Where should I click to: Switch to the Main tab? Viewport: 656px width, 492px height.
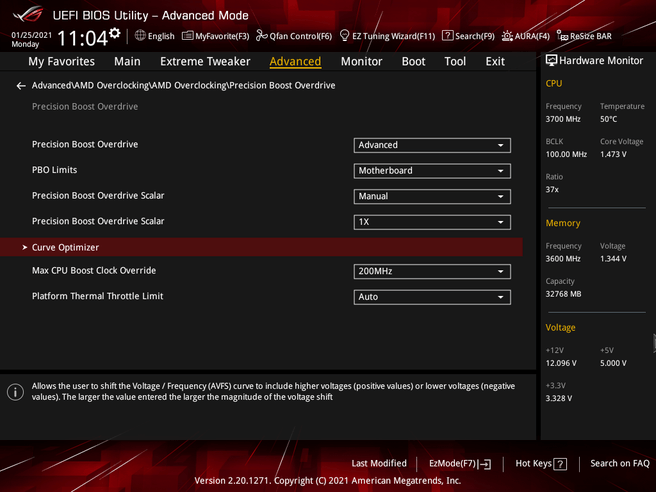pos(127,62)
